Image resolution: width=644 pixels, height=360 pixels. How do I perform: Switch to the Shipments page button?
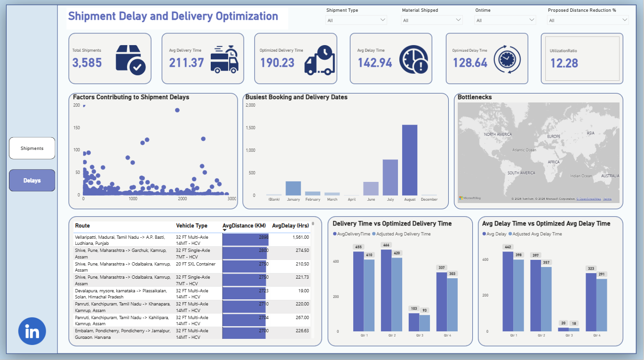click(x=32, y=149)
